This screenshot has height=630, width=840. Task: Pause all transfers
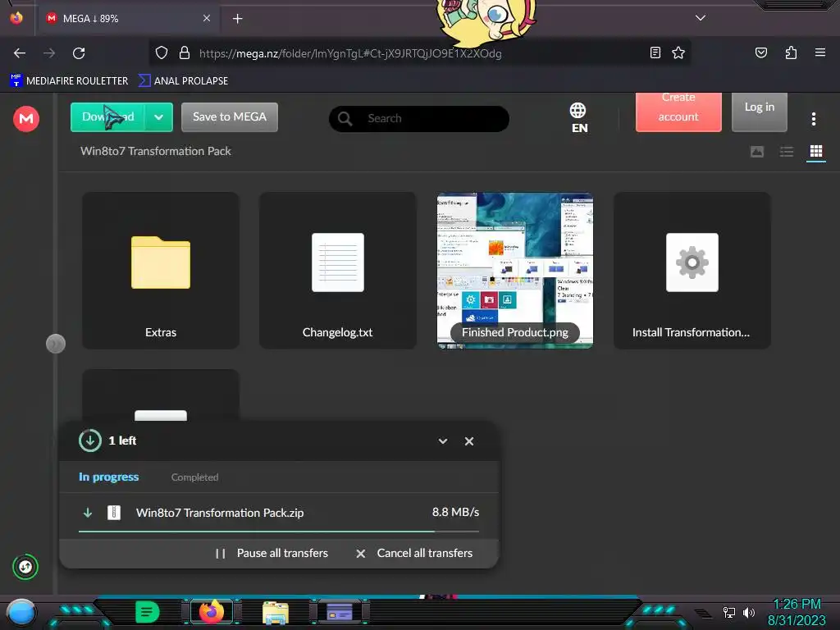pos(272,554)
